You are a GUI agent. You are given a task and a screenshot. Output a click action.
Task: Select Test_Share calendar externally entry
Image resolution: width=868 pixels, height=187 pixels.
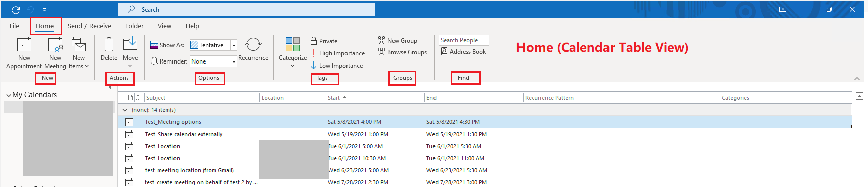(x=485, y=134)
